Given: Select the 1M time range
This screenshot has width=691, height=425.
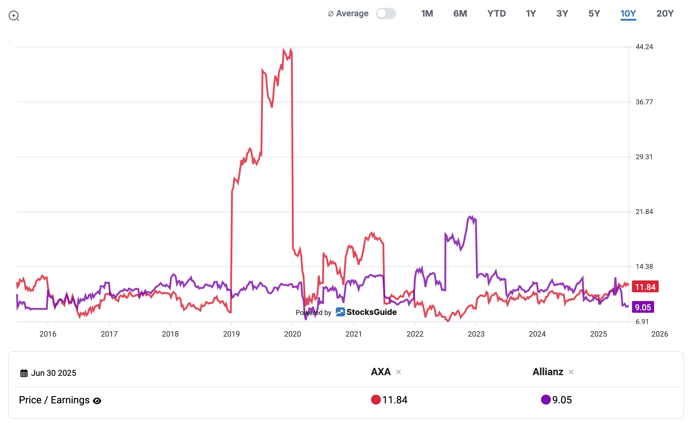Looking at the screenshot, I should [x=427, y=14].
